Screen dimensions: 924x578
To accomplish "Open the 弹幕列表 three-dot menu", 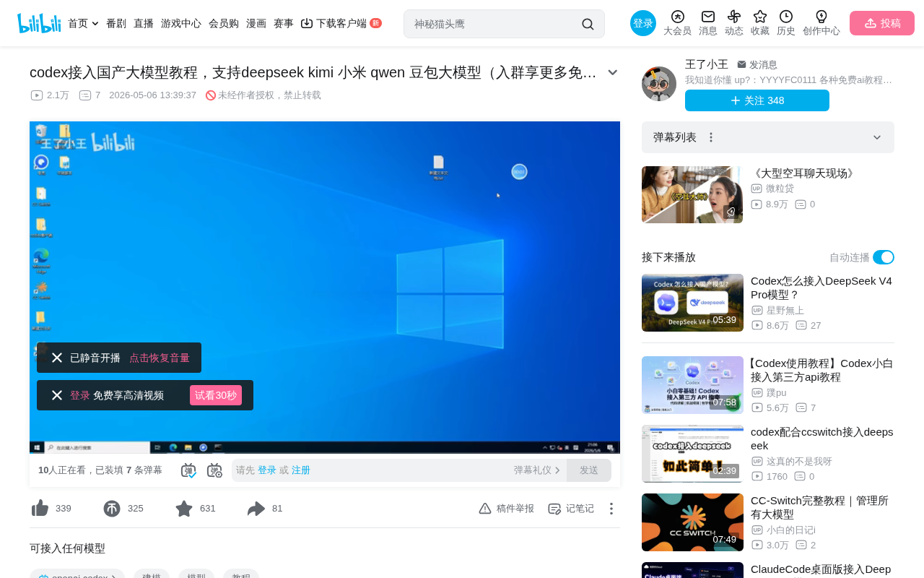I will (x=711, y=137).
